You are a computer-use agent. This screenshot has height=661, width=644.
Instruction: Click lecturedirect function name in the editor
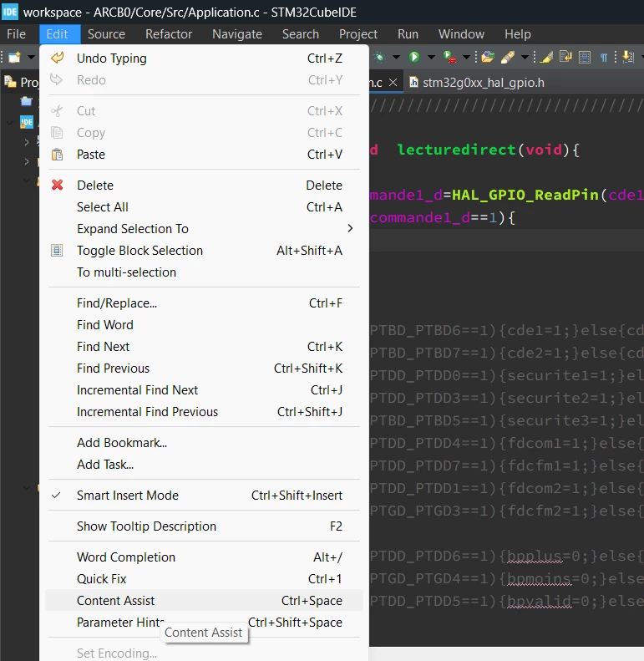tap(456, 150)
